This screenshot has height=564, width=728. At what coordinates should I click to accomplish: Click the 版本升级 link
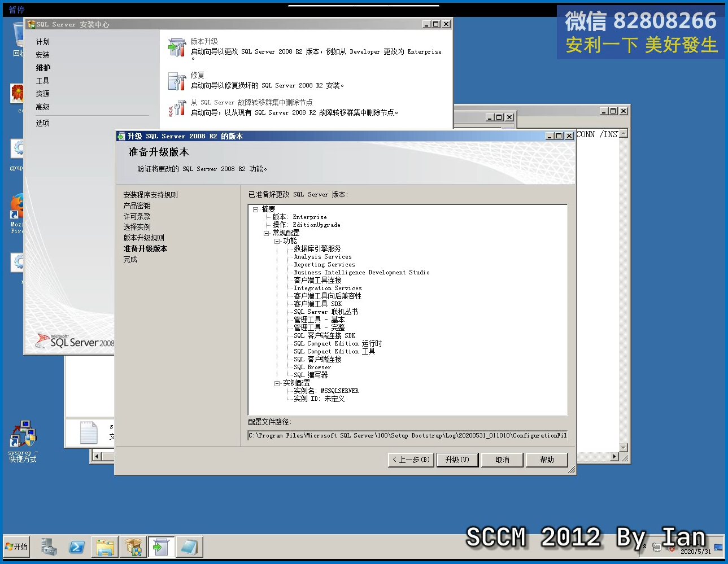[x=204, y=41]
